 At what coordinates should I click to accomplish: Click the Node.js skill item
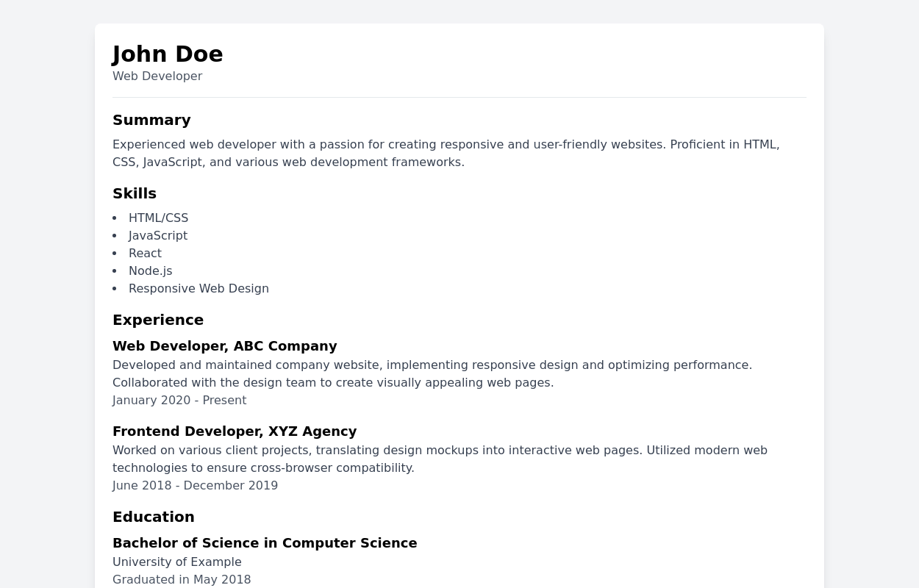(x=150, y=271)
